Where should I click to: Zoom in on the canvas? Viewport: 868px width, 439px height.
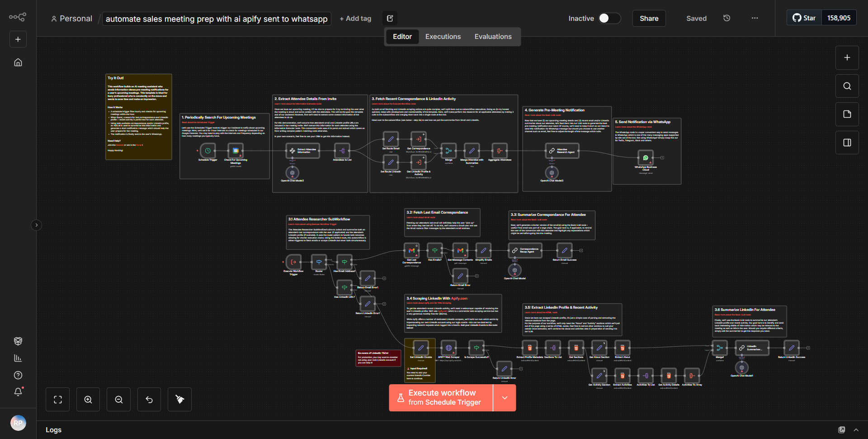pyautogui.click(x=88, y=400)
